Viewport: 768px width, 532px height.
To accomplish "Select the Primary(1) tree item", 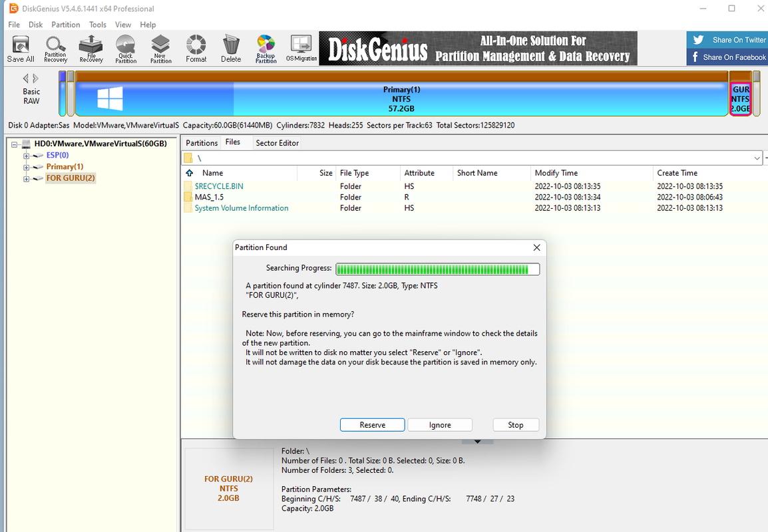I will click(x=65, y=167).
